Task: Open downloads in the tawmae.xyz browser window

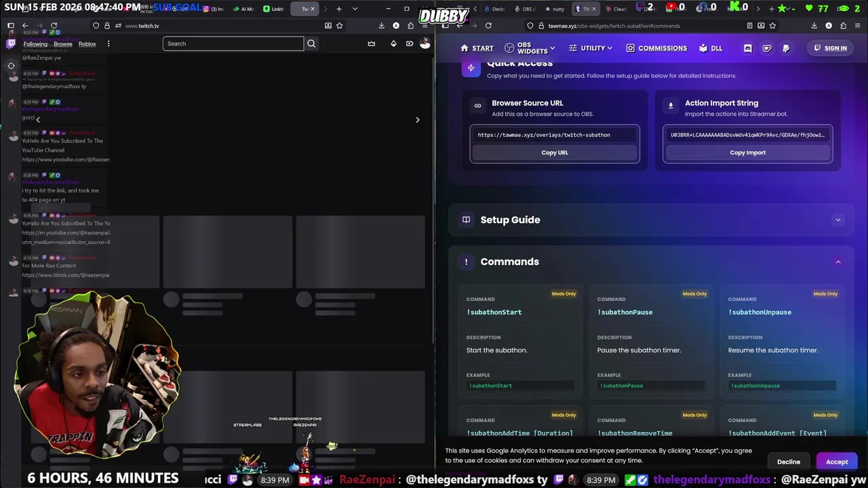Action: pyautogui.click(x=814, y=26)
